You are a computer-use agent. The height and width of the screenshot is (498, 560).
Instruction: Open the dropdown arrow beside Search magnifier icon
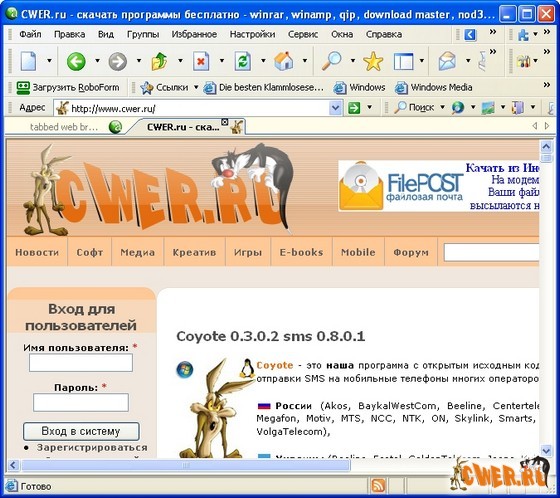(x=353, y=61)
